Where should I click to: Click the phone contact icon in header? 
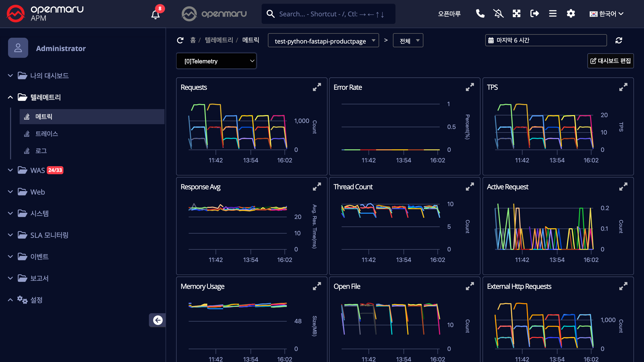(x=480, y=14)
